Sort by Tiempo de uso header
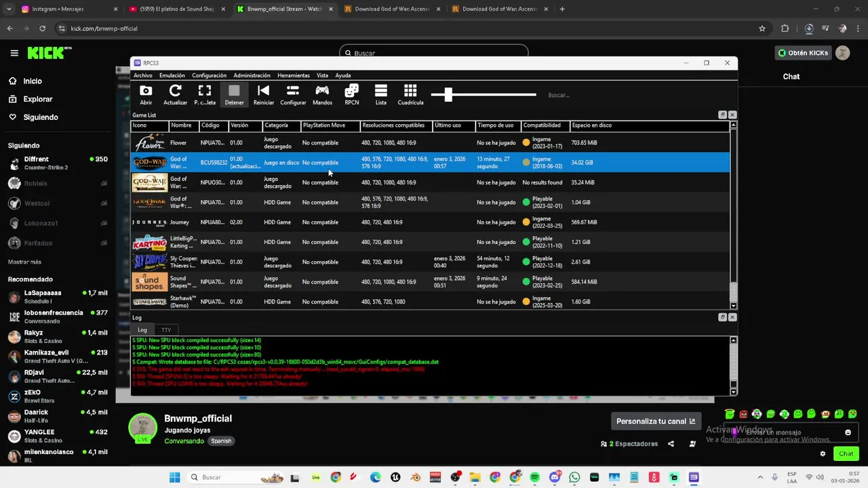 click(x=498, y=125)
